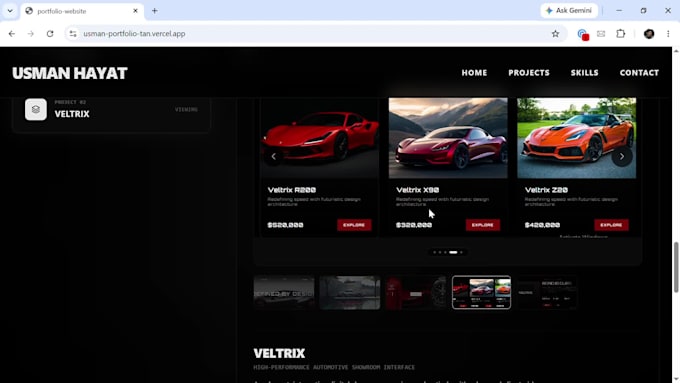
Task: Open the extension with the red badge
Action: pos(582,34)
